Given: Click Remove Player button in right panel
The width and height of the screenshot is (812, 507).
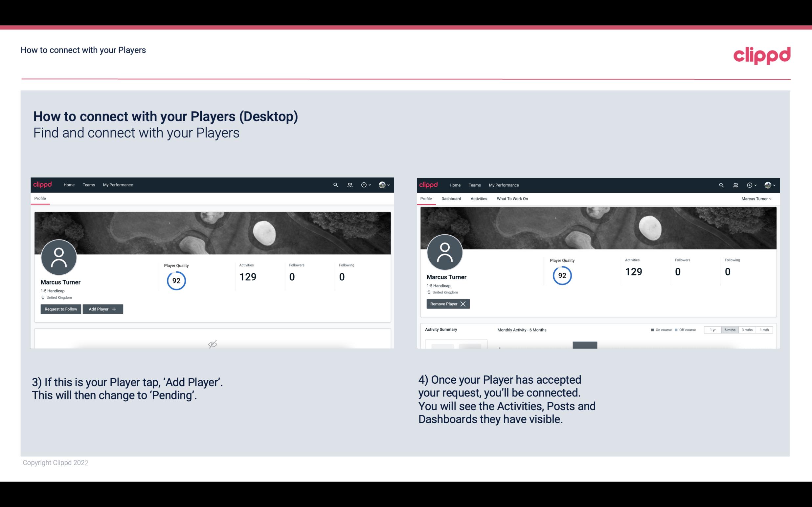Looking at the screenshot, I should coord(447,304).
